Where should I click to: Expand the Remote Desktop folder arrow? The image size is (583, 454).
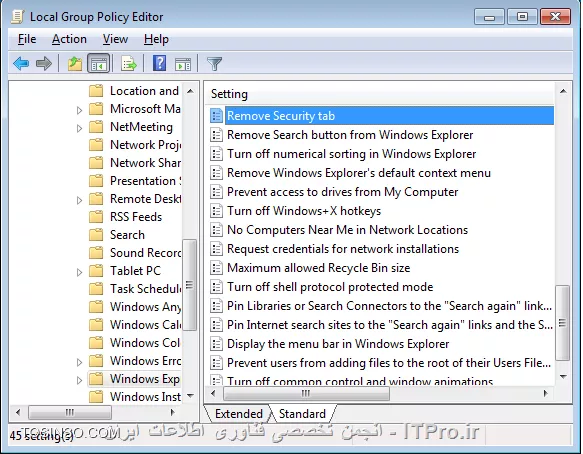(79, 200)
